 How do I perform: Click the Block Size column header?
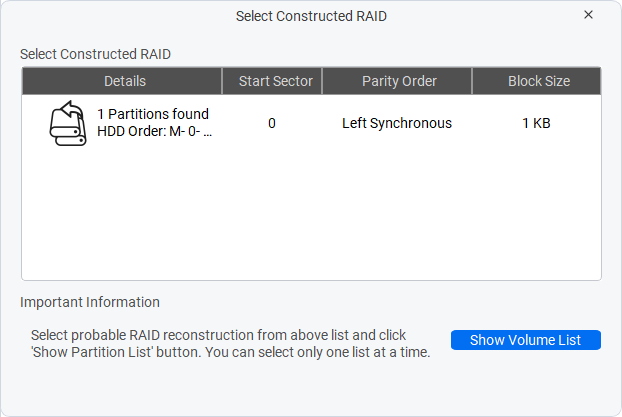pyautogui.click(x=537, y=81)
